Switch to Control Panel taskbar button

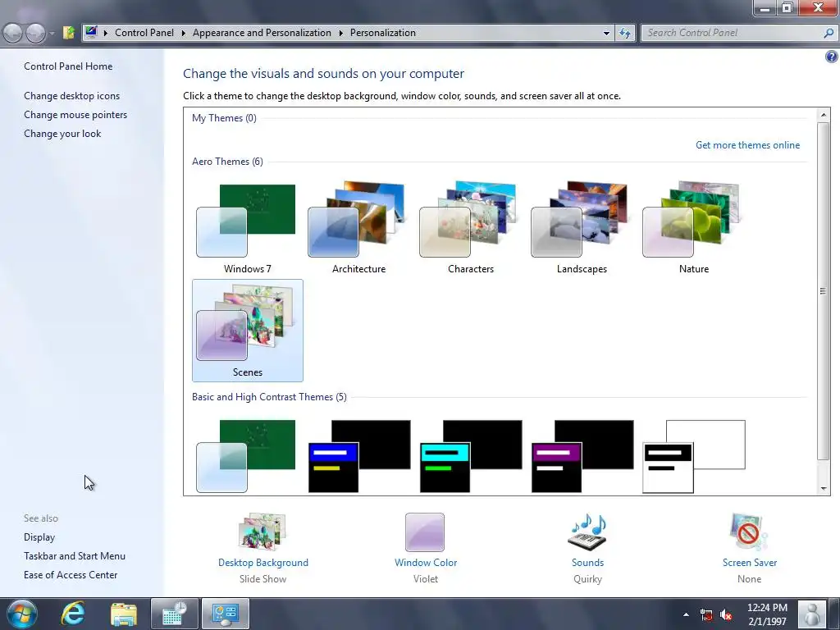pos(226,614)
